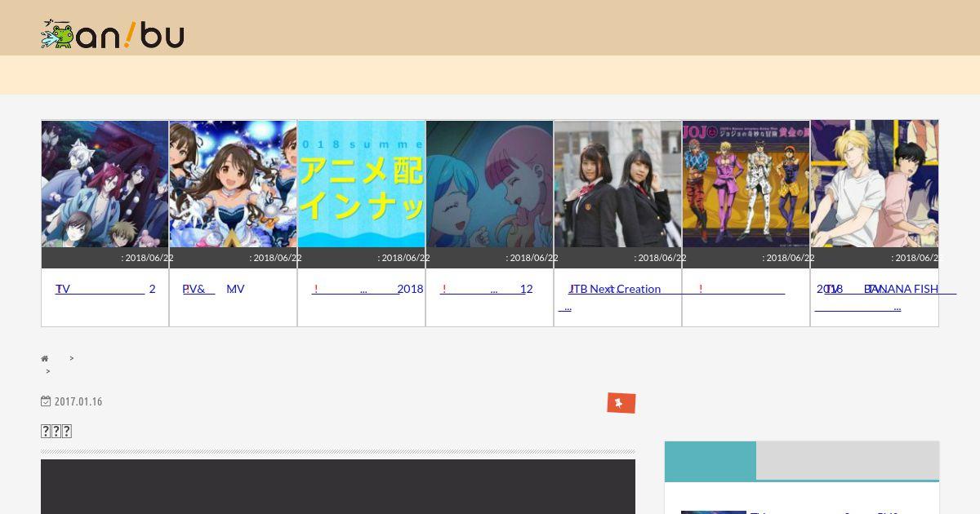Open the two schoolgirls in uniform photo

point(618,184)
